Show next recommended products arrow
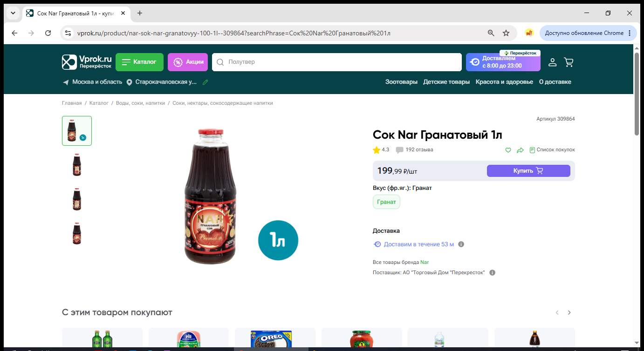This screenshot has width=644, height=351. click(569, 312)
